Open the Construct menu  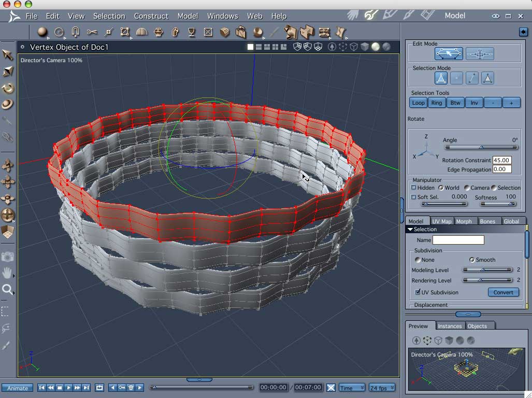point(151,16)
